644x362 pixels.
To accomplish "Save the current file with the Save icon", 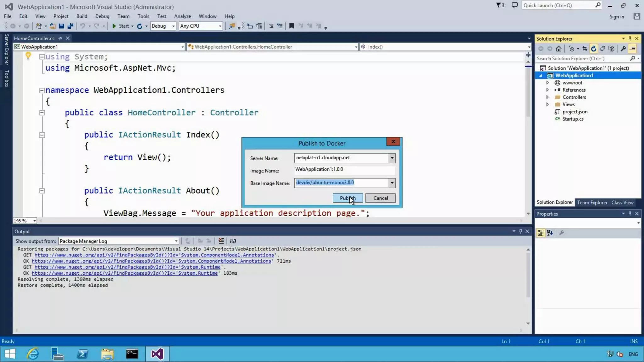I will 61,26.
